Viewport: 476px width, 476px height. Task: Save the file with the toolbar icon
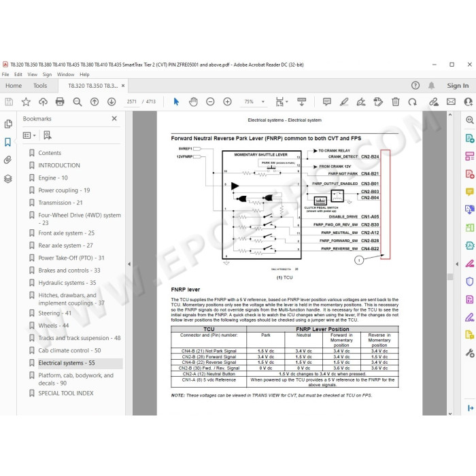9,102
